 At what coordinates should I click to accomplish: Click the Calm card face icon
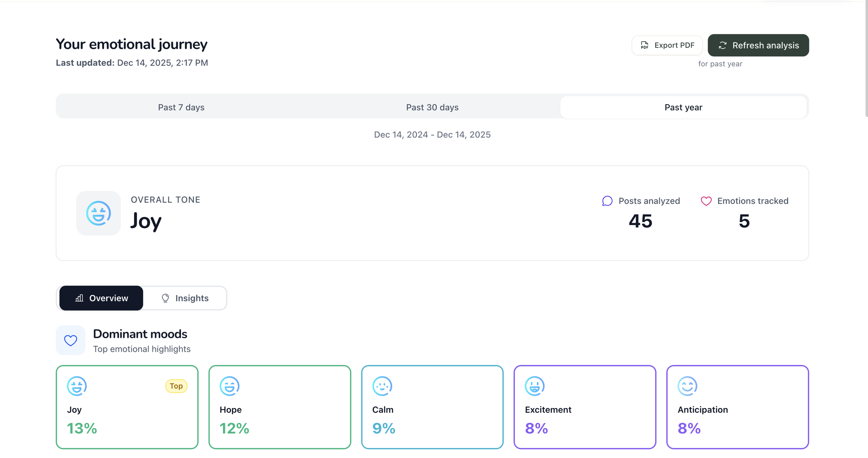point(382,386)
